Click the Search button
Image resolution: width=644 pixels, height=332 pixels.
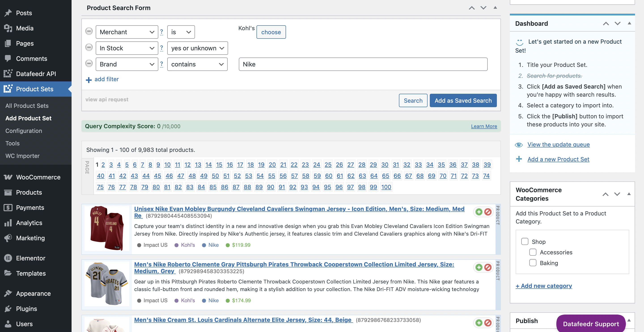(x=413, y=101)
